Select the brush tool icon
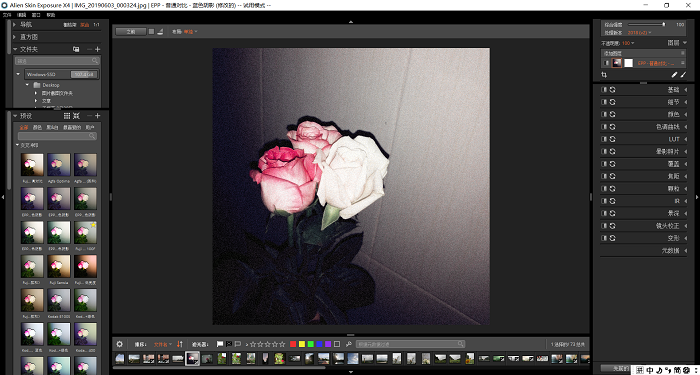 click(x=683, y=75)
